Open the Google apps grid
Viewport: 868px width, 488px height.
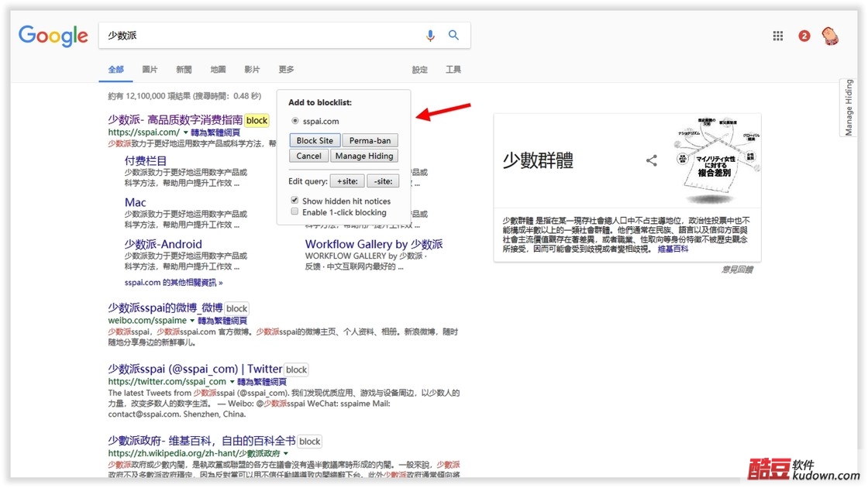(778, 36)
